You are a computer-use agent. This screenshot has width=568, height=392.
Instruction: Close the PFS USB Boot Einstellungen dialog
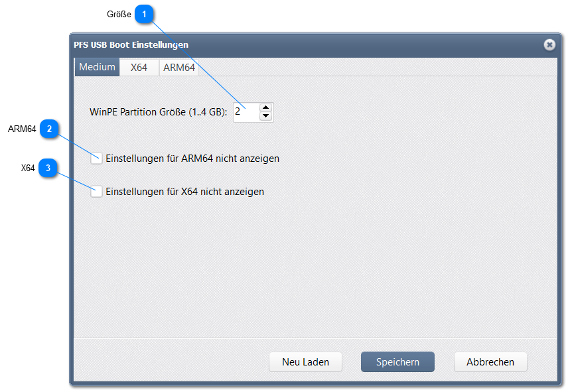pyautogui.click(x=549, y=44)
